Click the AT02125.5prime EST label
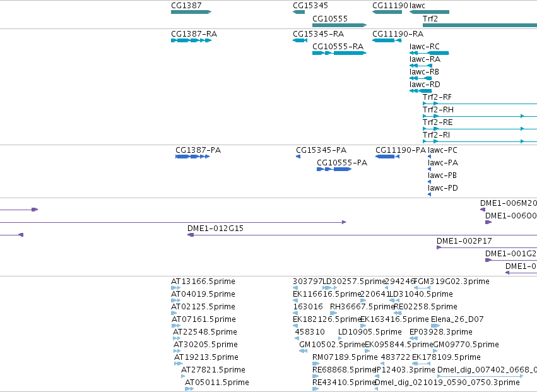This screenshot has height=392, width=537. tap(203, 307)
